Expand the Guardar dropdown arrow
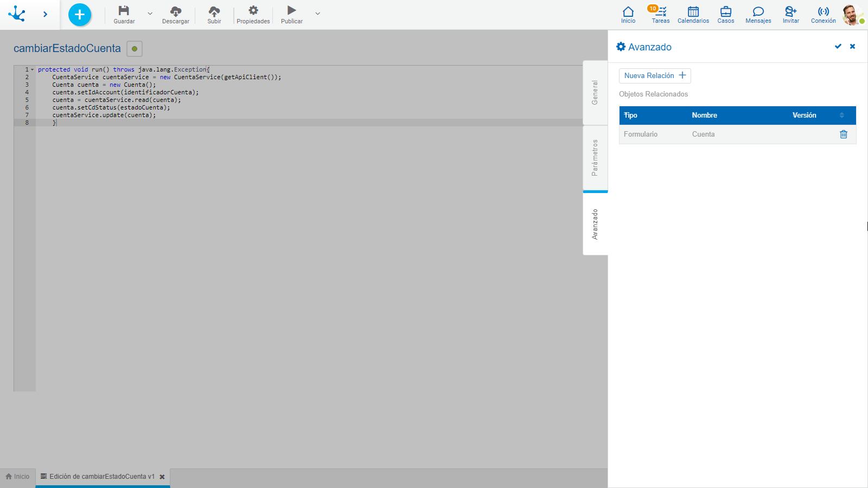Screen dimensions: 868x488 coord(150,14)
